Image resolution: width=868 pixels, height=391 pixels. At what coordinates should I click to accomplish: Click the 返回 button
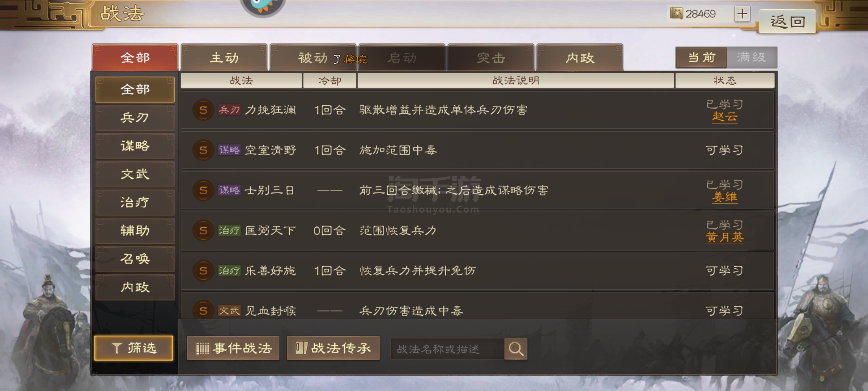pos(787,22)
